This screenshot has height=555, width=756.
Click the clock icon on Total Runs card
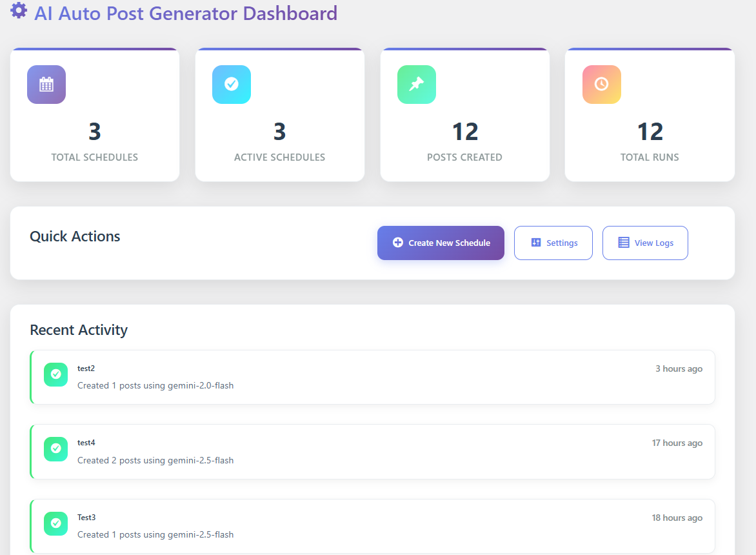[601, 85]
